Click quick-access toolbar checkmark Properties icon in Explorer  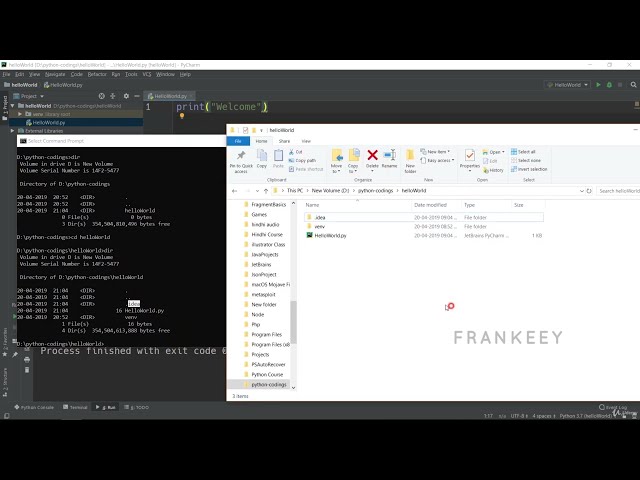[x=245, y=130]
